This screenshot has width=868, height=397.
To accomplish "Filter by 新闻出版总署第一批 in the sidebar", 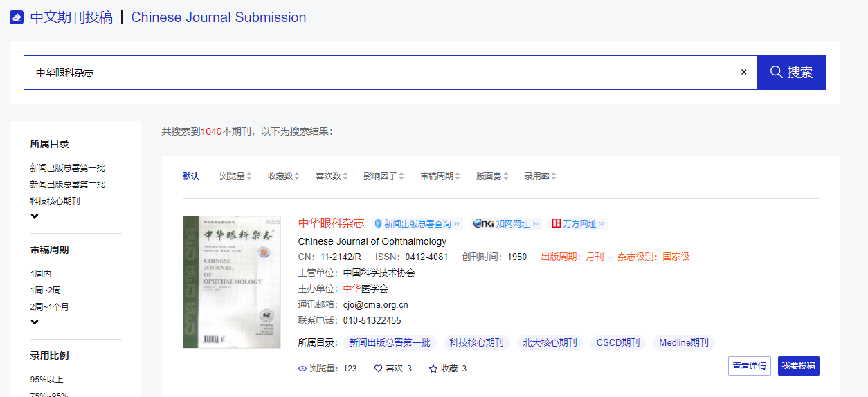I will point(68,168).
